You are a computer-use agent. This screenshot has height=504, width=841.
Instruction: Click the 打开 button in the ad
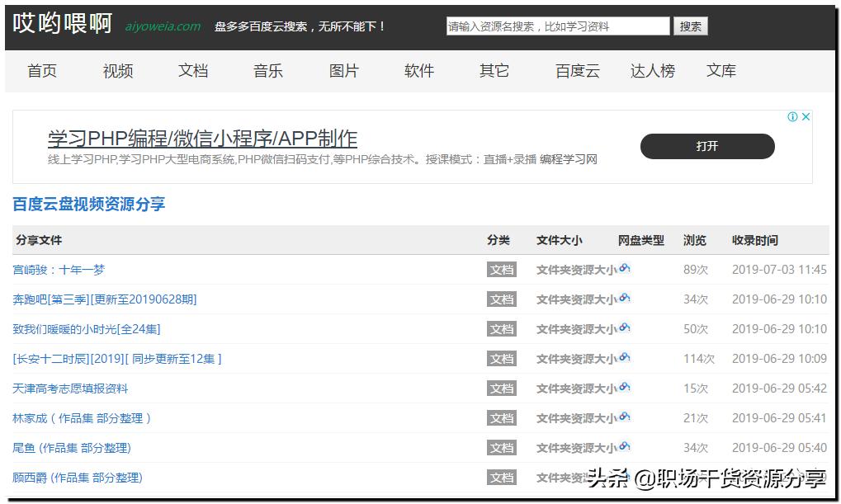pyautogui.click(x=706, y=146)
